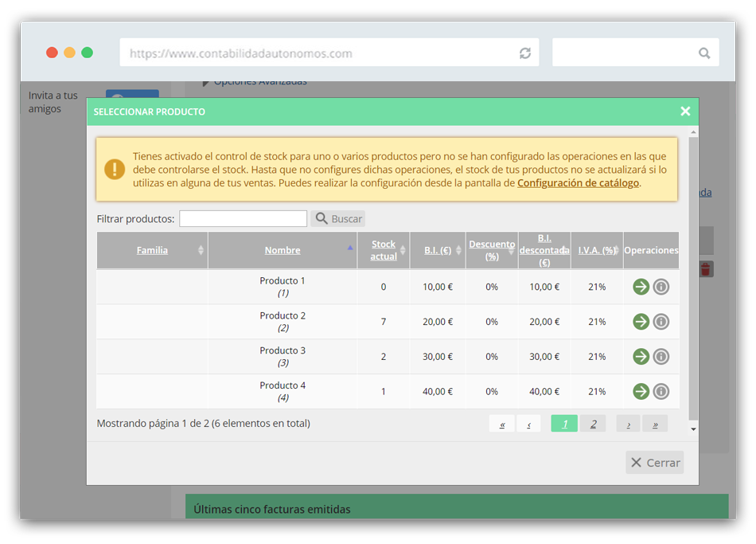Click the 'Producto 4' name cell
This screenshot has width=756, height=544.
[283, 391]
